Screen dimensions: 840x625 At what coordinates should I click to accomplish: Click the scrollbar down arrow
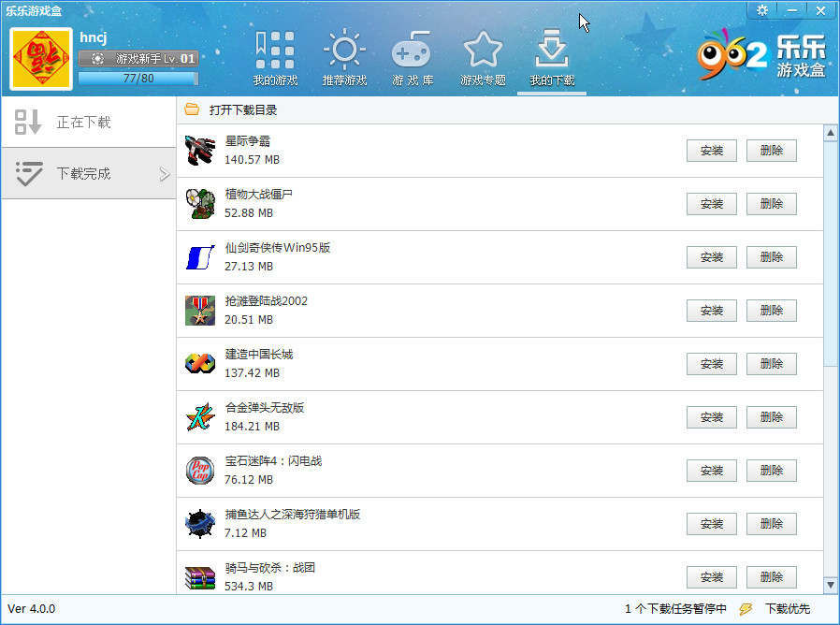click(x=831, y=585)
